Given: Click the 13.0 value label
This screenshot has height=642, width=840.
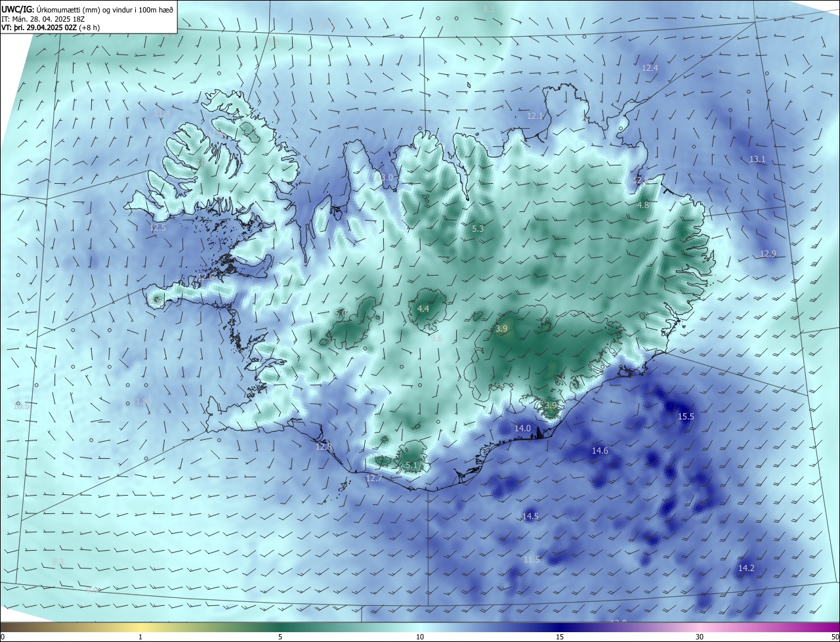Looking at the screenshot, I should click(x=385, y=178).
